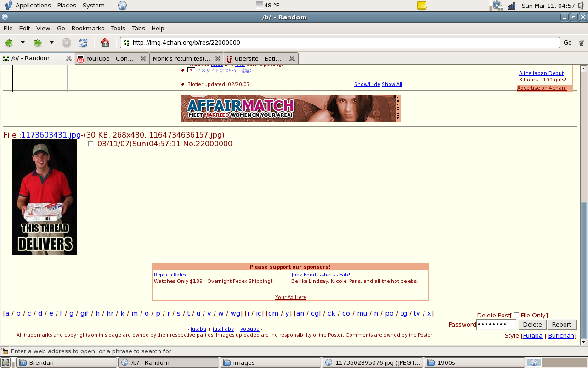Image resolution: width=588 pixels, height=368 pixels.
Task: Open the File menu
Action: coord(8,28)
